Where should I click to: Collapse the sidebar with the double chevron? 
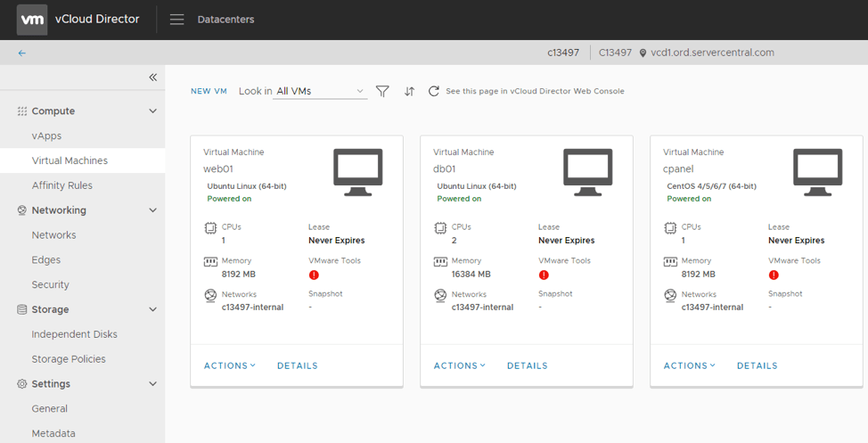152,78
